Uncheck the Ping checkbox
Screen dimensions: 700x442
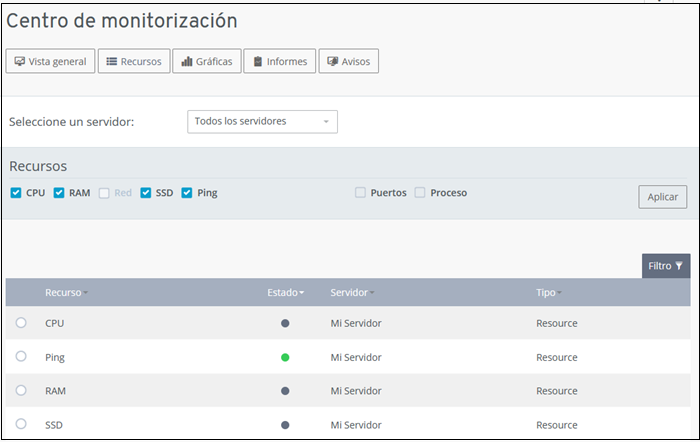[x=187, y=193]
